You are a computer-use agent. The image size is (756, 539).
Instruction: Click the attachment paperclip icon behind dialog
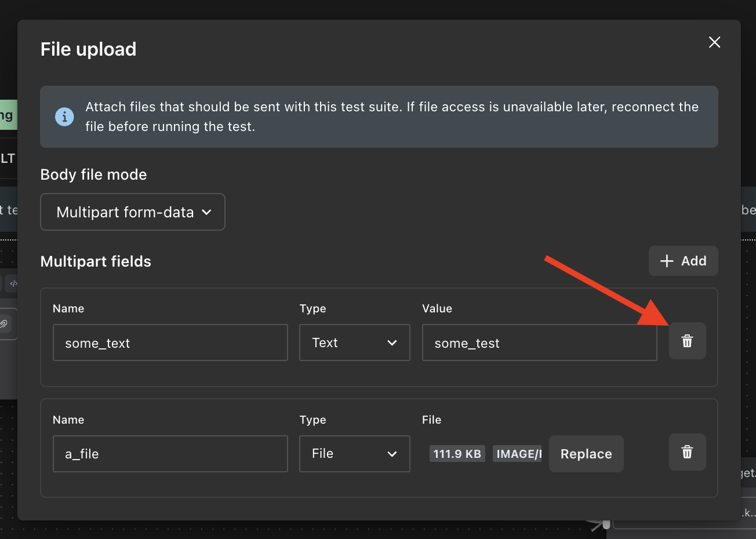4,324
